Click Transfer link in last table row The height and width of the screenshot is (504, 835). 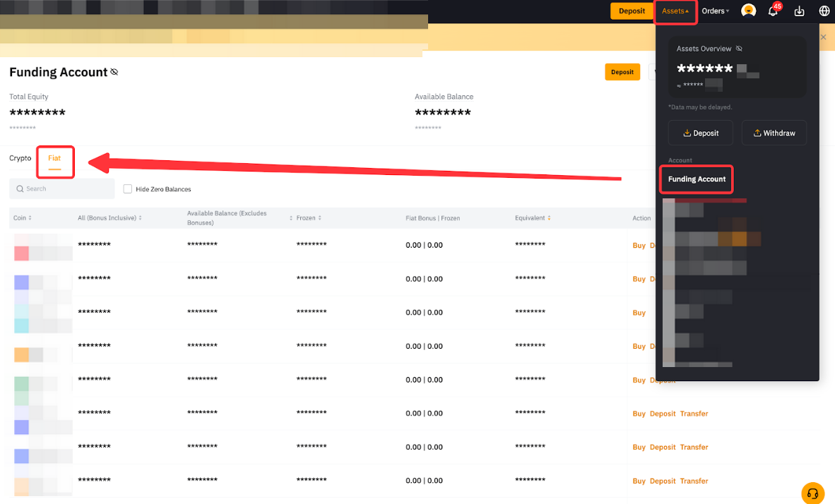(x=694, y=481)
